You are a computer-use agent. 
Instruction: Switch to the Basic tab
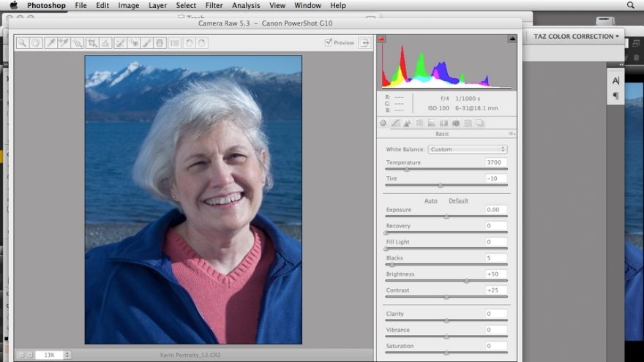click(383, 123)
